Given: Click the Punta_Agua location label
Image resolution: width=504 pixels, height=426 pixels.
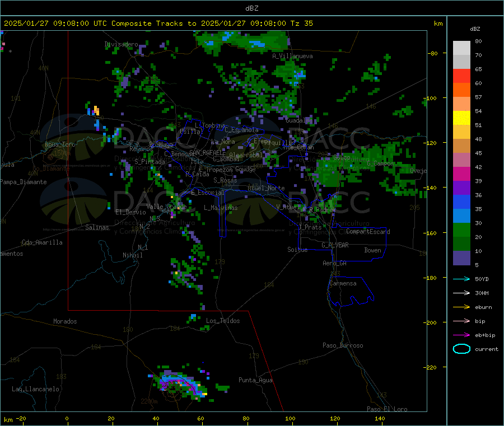Looking at the screenshot, I should (x=255, y=380).
